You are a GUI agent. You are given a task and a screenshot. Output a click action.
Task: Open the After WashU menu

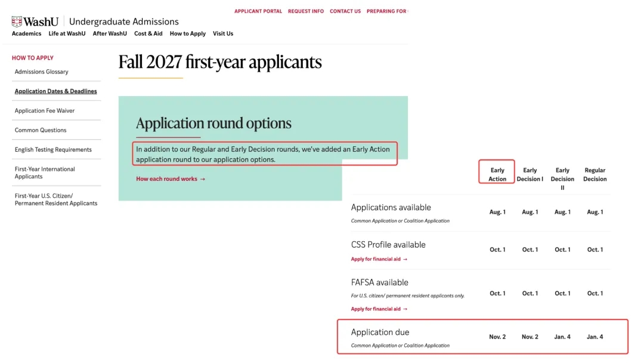[x=110, y=33]
